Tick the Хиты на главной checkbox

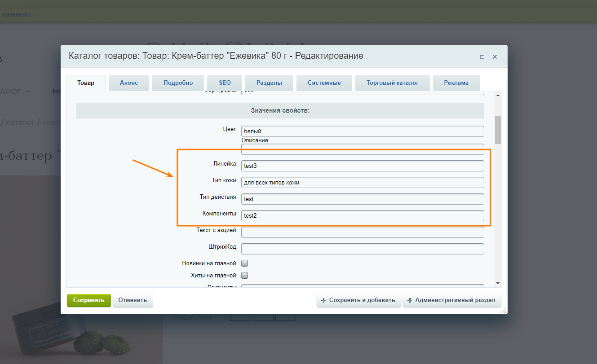point(245,275)
